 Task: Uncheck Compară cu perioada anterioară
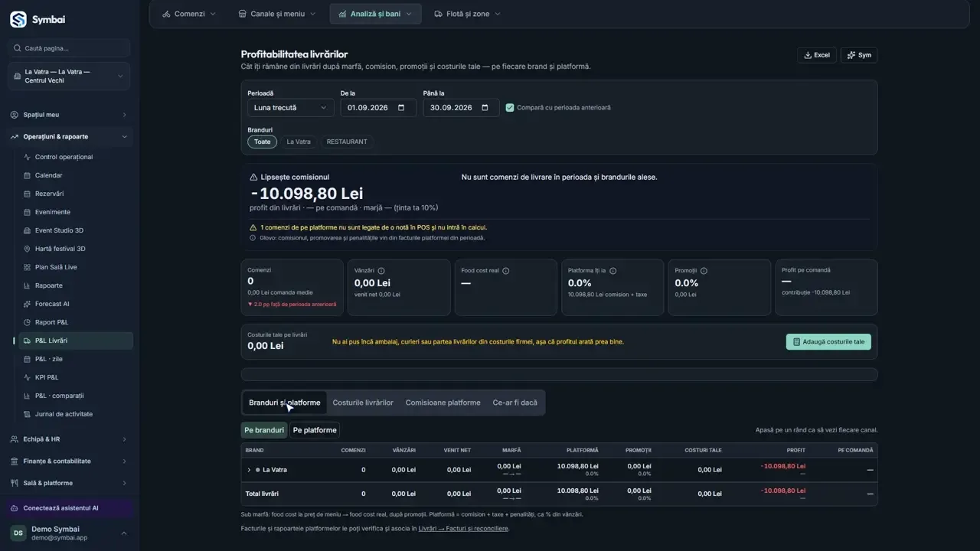[x=510, y=108]
